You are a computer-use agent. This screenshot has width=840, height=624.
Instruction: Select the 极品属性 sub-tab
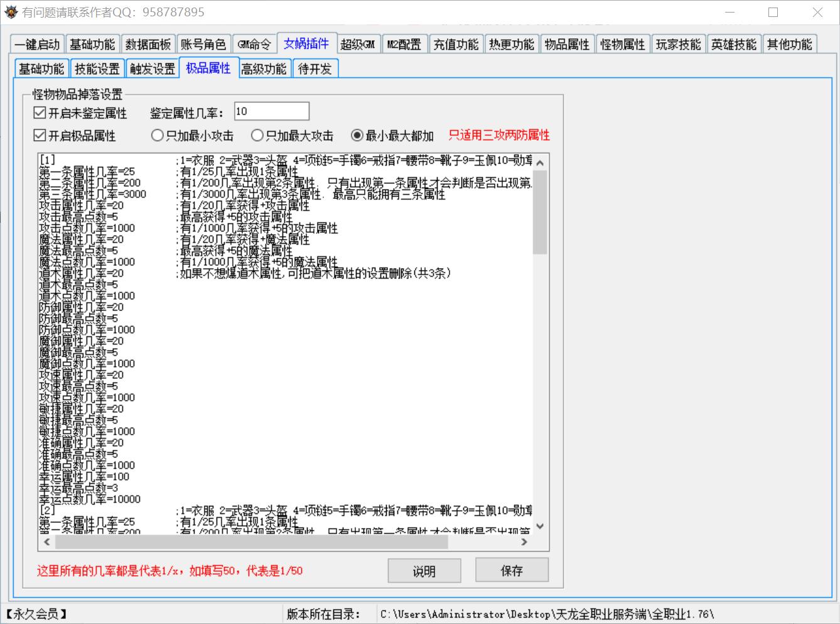[x=208, y=68]
